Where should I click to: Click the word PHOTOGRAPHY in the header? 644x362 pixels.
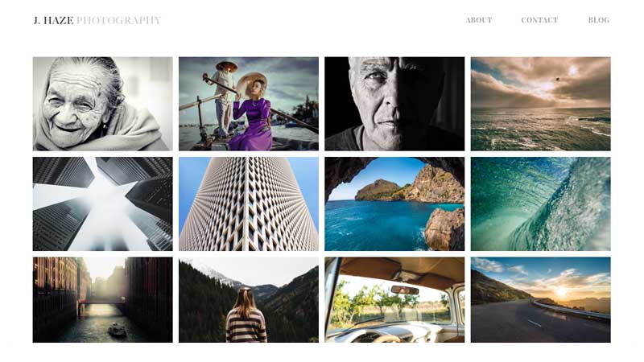pos(118,20)
